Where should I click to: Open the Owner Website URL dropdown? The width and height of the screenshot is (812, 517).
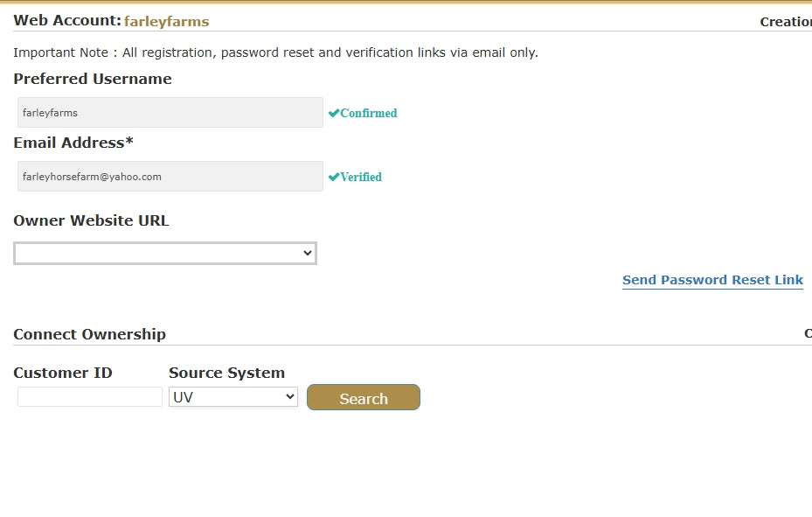click(165, 253)
